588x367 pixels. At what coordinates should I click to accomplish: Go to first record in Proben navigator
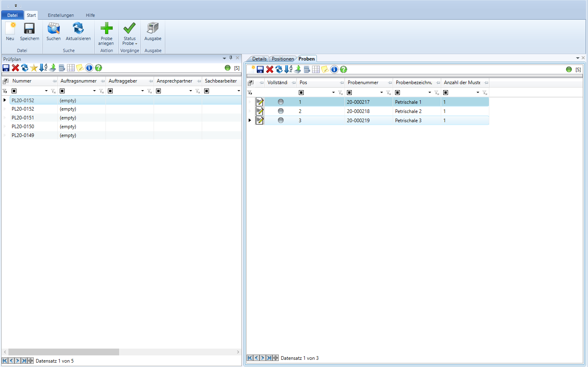pos(250,358)
